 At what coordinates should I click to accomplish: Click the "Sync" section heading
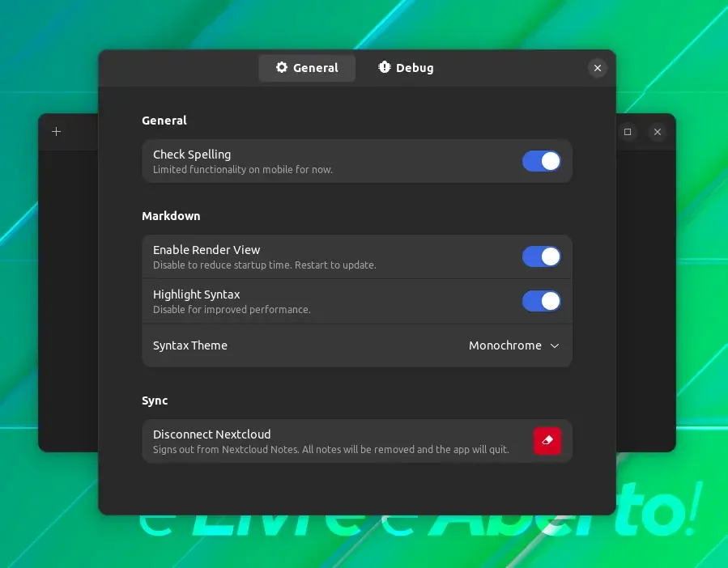click(155, 401)
